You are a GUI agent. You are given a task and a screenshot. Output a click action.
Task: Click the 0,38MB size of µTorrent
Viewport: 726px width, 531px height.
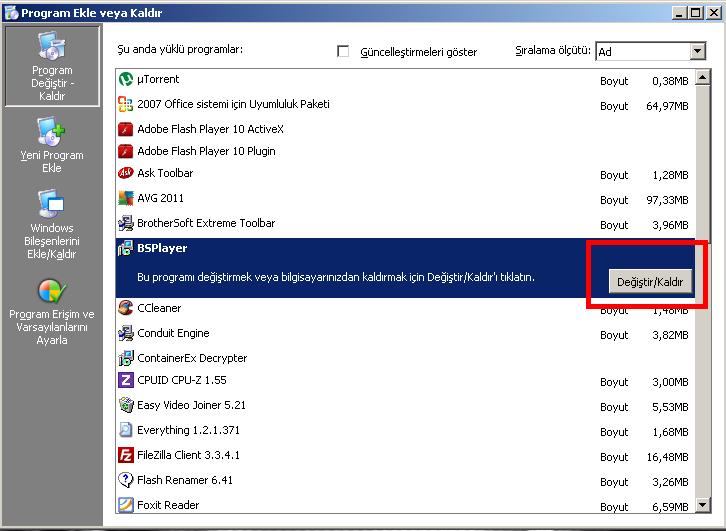670,81
